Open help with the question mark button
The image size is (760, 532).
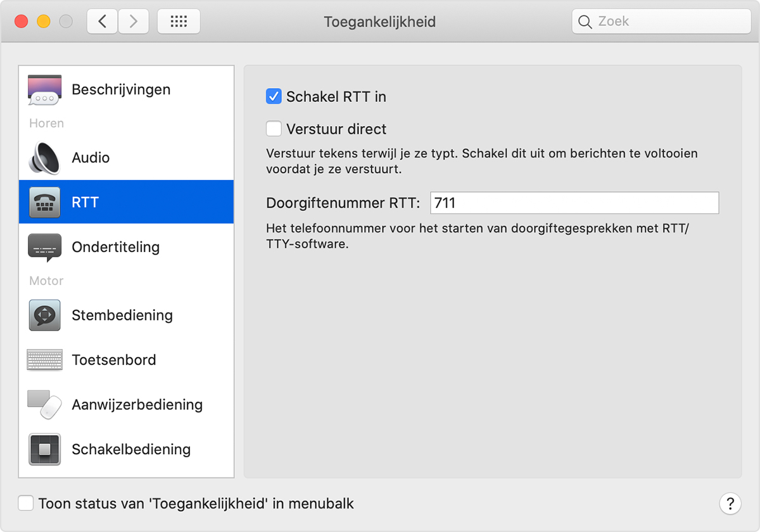[730, 503]
